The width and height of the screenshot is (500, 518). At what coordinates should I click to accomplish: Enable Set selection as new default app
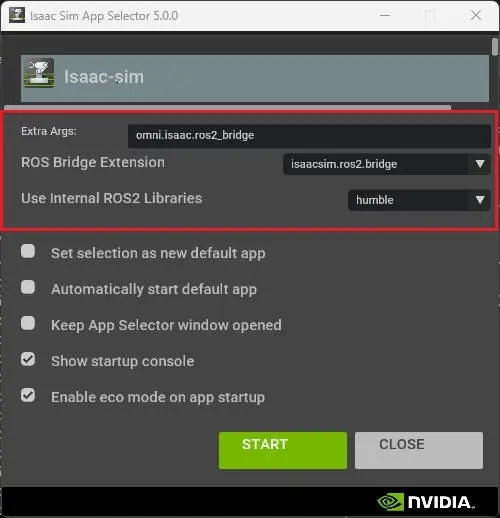click(x=28, y=251)
